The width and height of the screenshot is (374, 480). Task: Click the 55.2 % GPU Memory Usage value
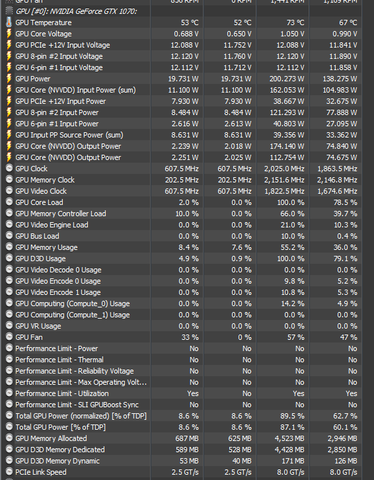[x=292, y=247]
